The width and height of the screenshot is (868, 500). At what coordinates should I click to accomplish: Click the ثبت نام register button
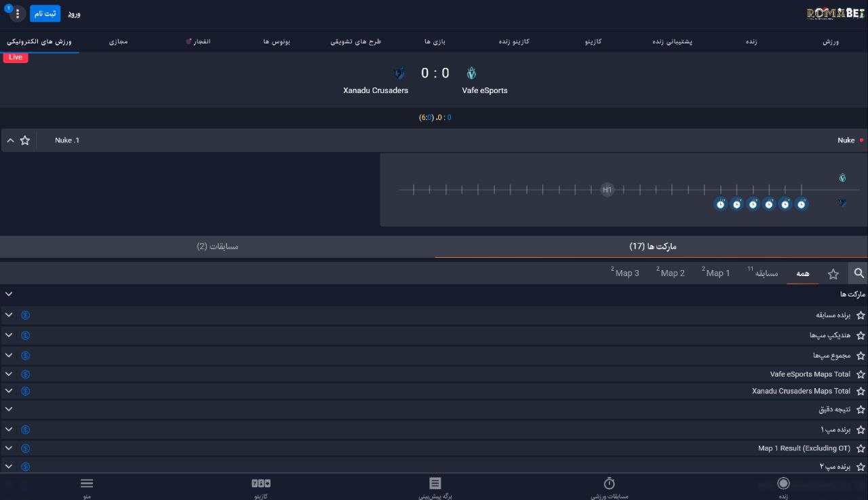45,14
